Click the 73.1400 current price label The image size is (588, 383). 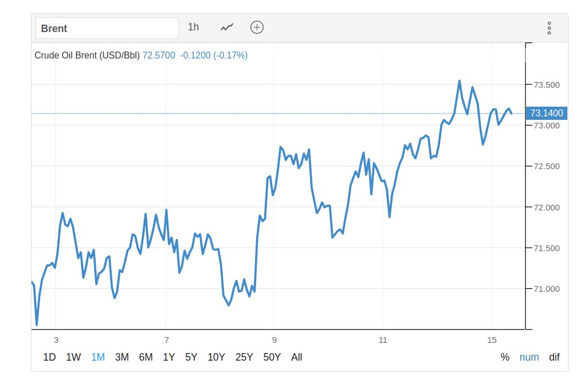[x=547, y=113]
